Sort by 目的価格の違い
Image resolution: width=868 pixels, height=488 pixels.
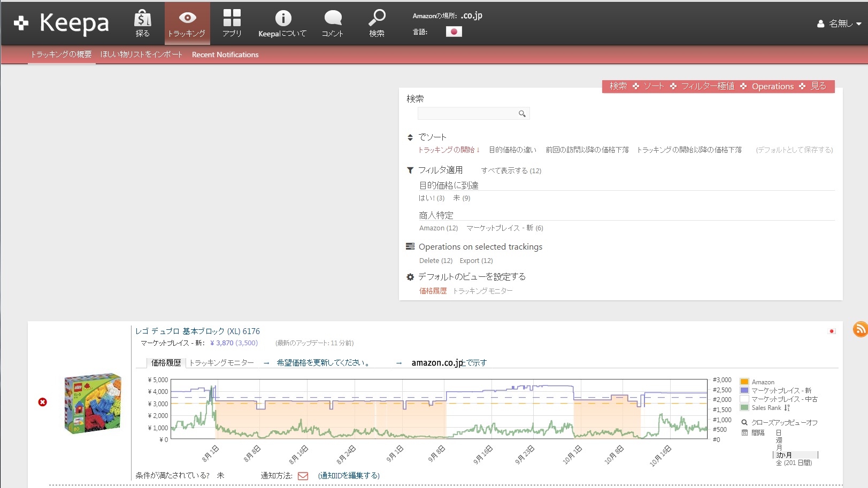coord(512,150)
